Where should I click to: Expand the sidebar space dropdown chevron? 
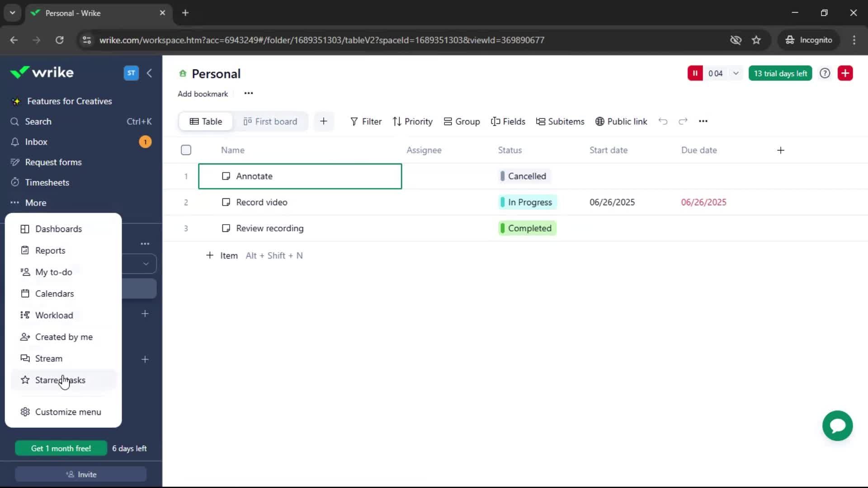(146, 264)
